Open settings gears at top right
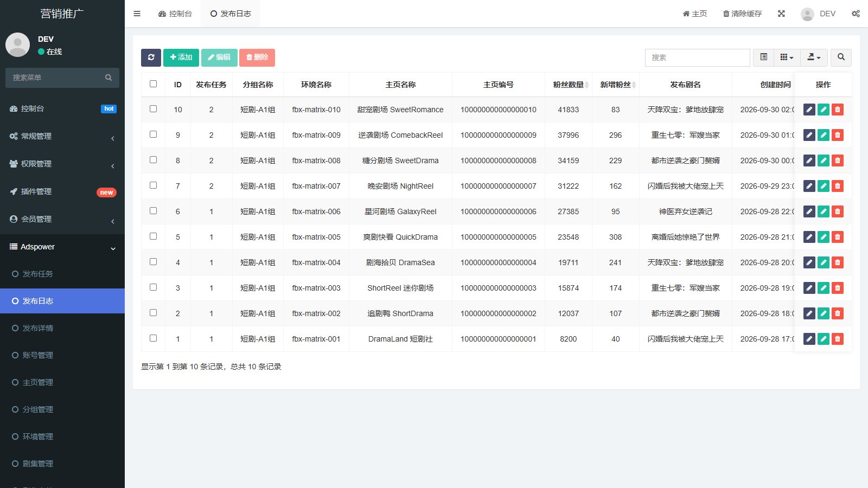The width and height of the screenshot is (868, 488). click(x=856, y=14)
